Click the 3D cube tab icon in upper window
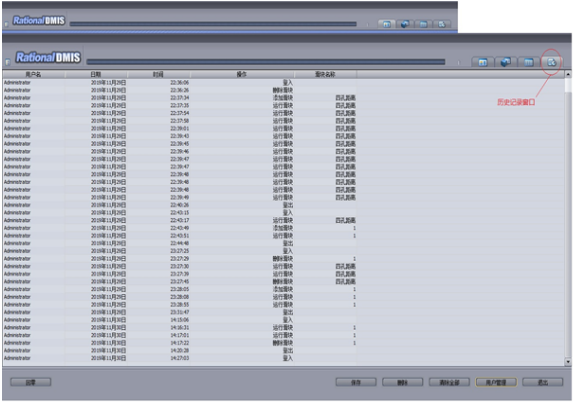Image resolution: width=573 pixels, height=402 pixels. (405, 24)
